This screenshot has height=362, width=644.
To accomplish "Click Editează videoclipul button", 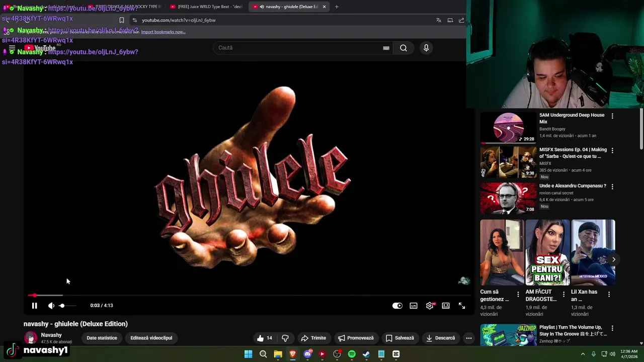I will point(151,338).
